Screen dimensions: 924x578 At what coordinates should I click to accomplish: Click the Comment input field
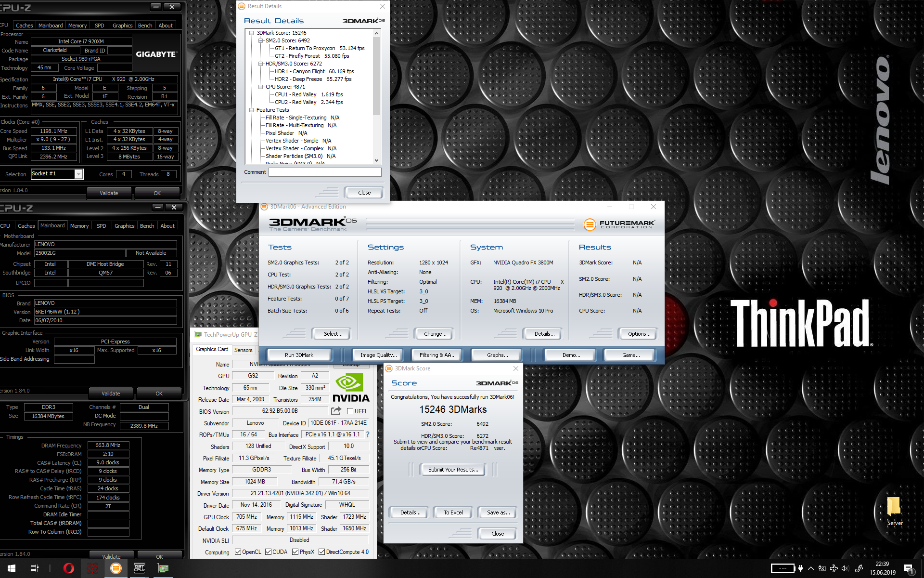point(325,172)
